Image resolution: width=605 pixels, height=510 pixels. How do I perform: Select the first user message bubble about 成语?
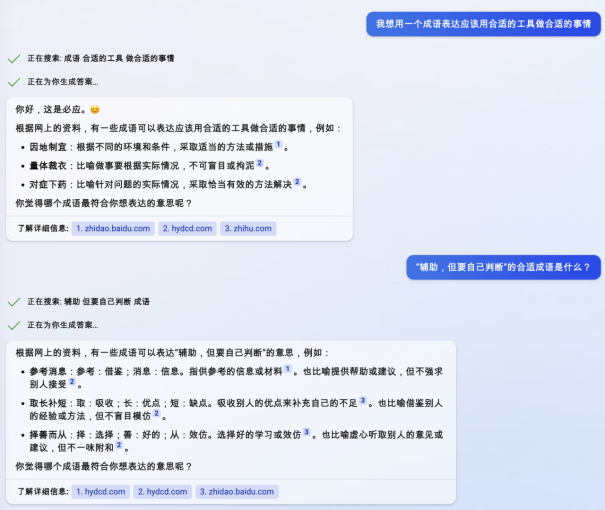pos(483,24)
